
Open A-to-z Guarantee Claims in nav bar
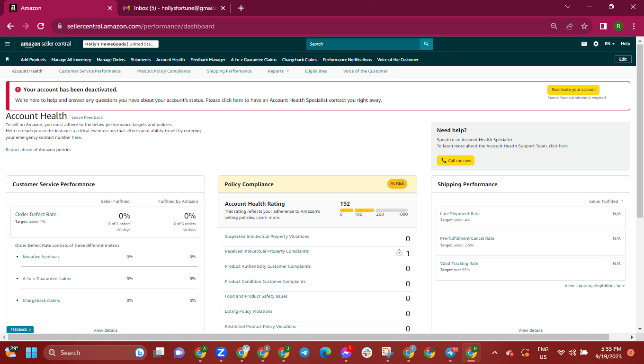coord(254,60)
